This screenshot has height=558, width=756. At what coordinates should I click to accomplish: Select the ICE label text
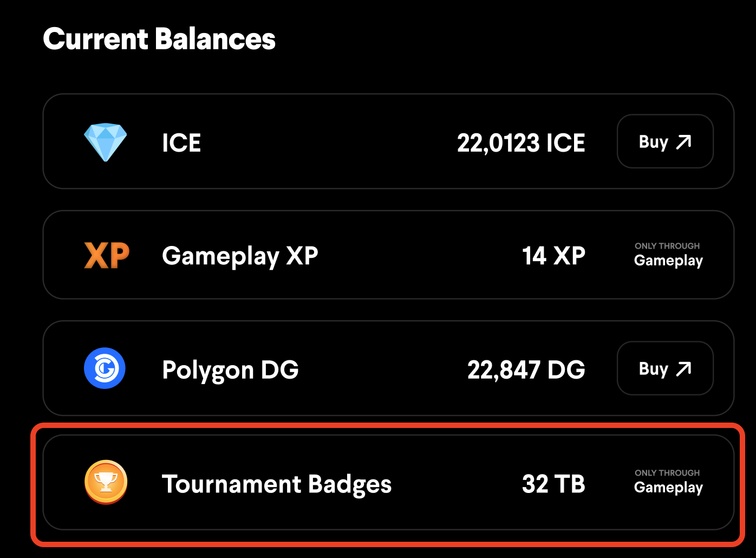coord(181,143)
